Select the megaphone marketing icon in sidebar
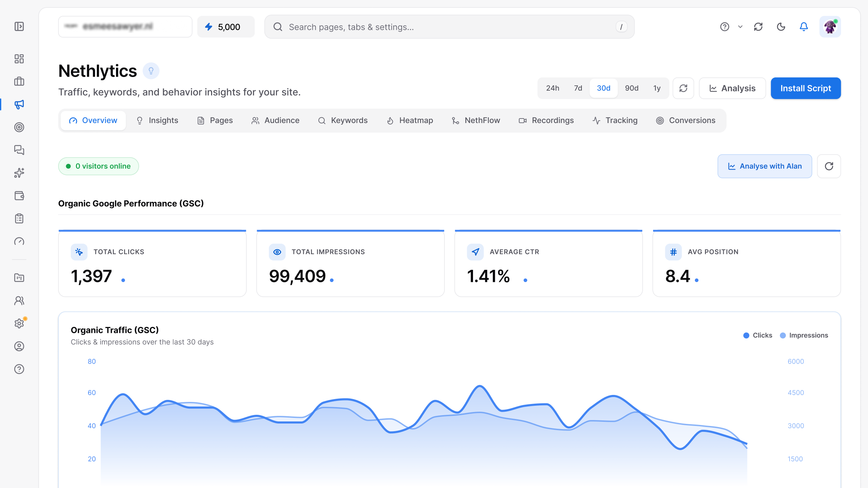 click(x=19, y=105)
